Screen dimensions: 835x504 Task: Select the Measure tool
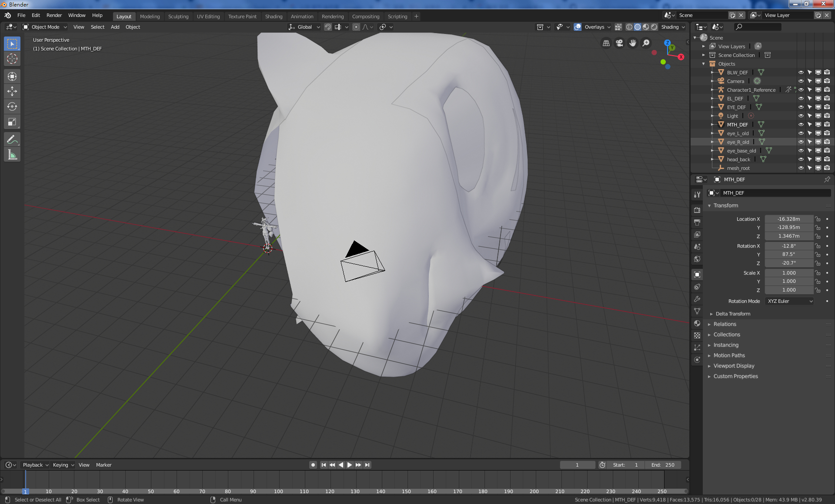tap(12, 155)
